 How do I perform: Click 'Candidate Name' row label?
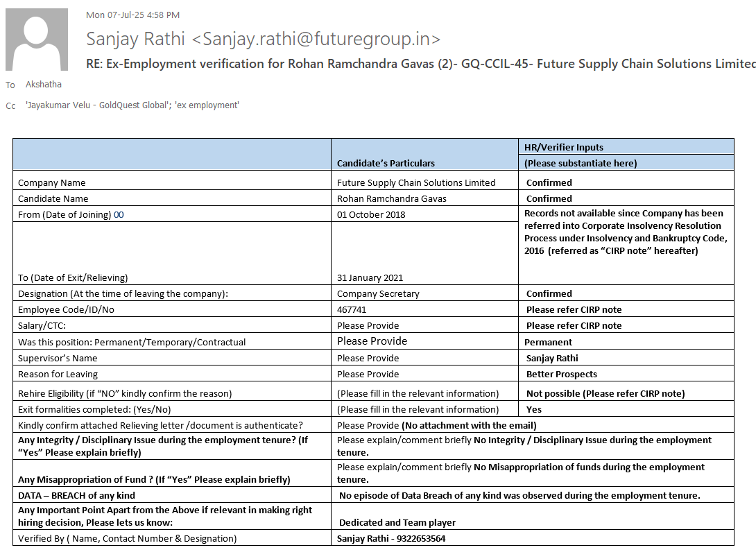tap(53, 199)
